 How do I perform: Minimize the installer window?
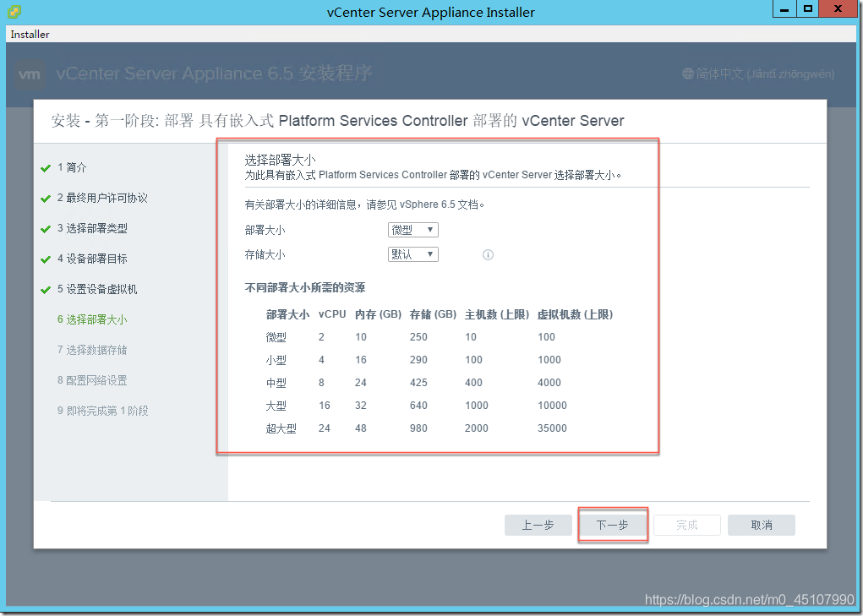click(x=784, y=9)
